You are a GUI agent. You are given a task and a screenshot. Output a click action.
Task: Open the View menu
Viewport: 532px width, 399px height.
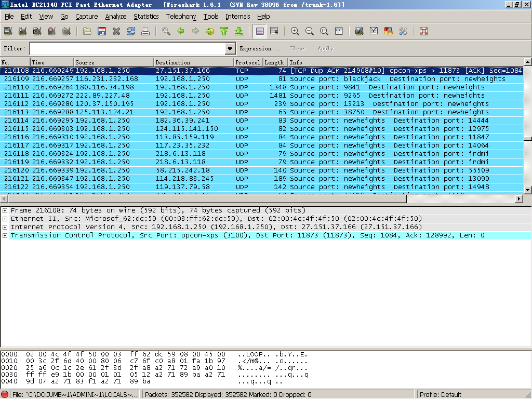(46, 17)
